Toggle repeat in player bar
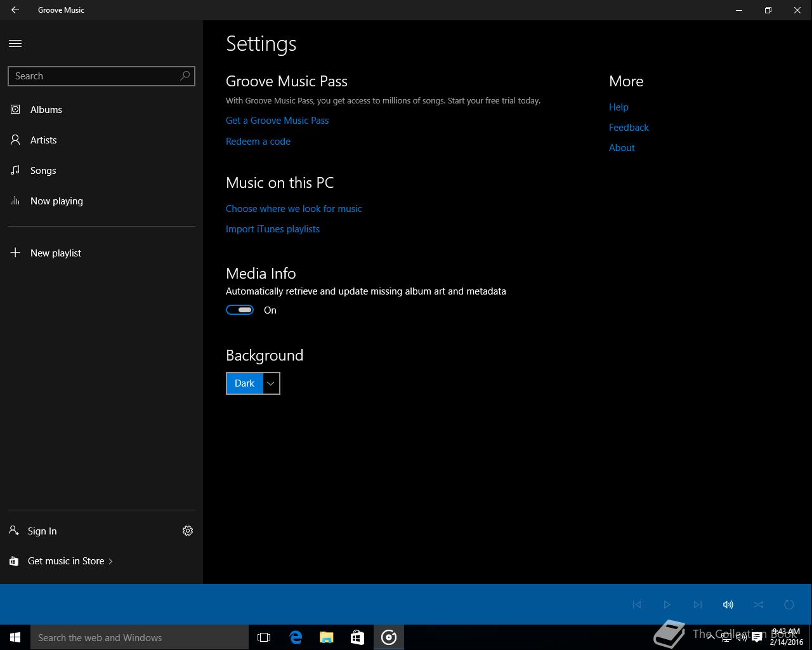 coord(789,604)
